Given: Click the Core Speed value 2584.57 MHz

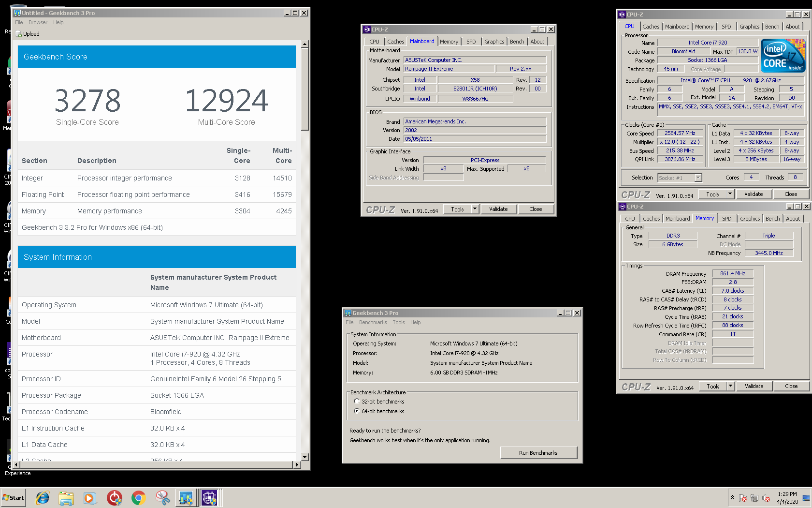Looking at the screenshot, I should (x=680, y=133).
